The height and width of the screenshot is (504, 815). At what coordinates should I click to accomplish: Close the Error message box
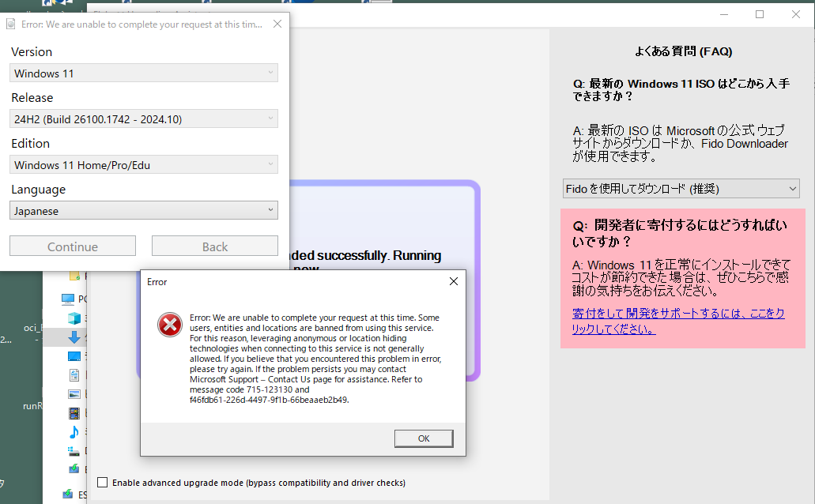(453, 281)
